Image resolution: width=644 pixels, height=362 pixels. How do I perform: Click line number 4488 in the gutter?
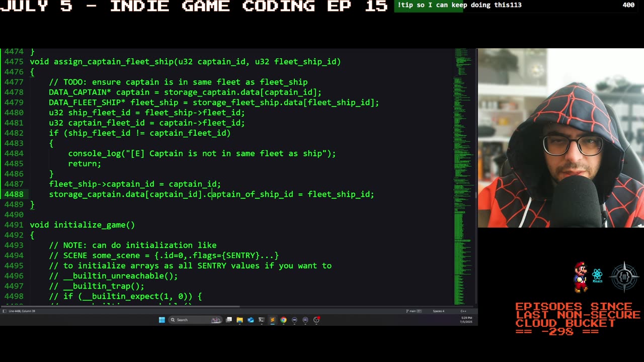click(x=14, y=194)
